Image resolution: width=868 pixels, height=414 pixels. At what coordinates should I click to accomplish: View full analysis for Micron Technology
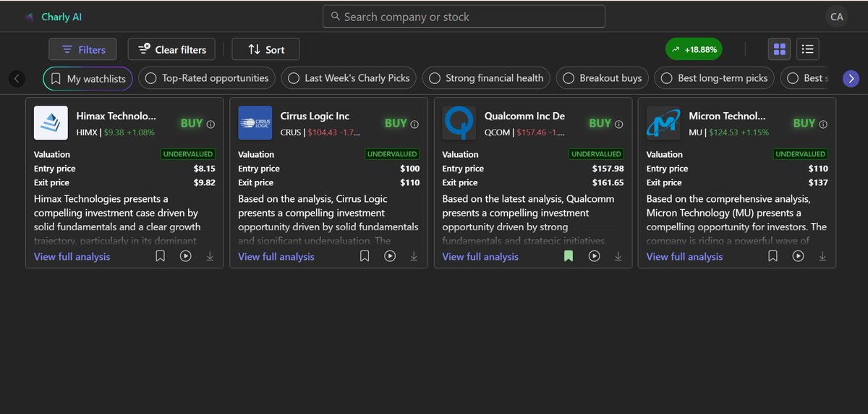[684, 256]
